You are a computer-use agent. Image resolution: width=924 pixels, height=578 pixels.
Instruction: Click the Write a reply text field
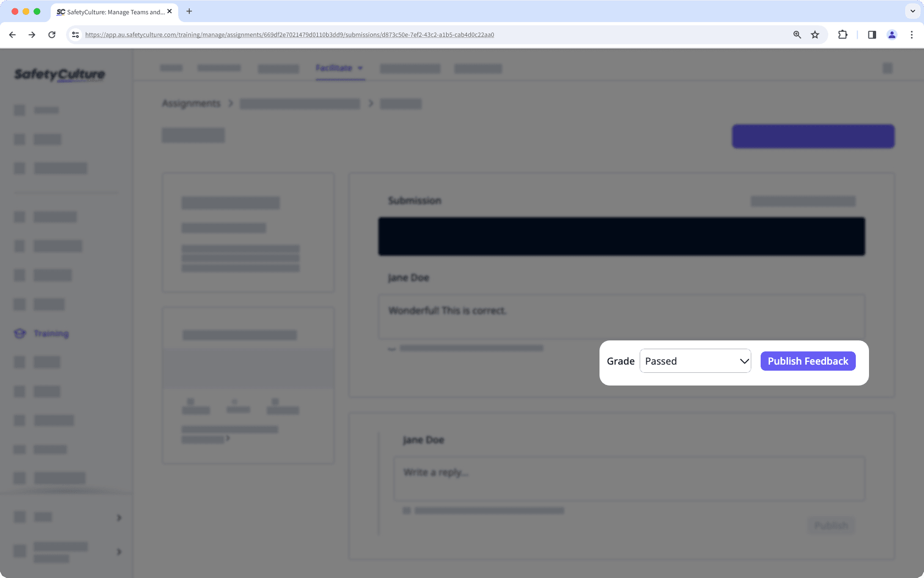pyautogui.click(x=628, y=478)
